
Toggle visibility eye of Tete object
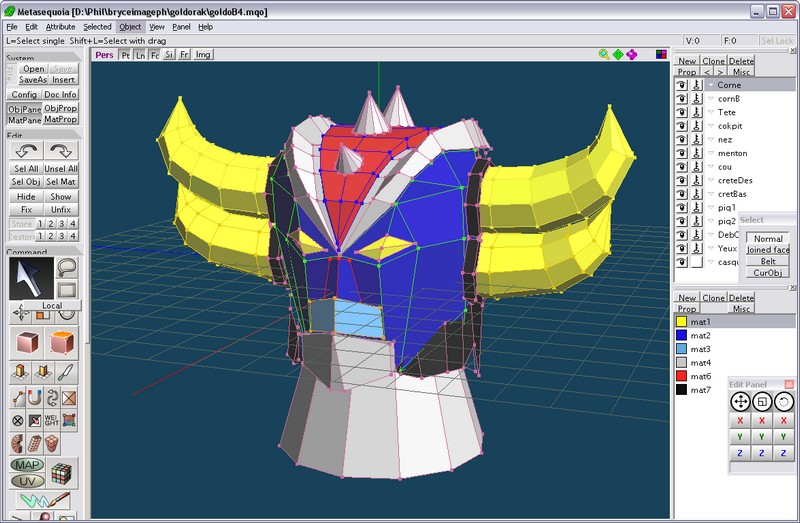click(682, 112)
